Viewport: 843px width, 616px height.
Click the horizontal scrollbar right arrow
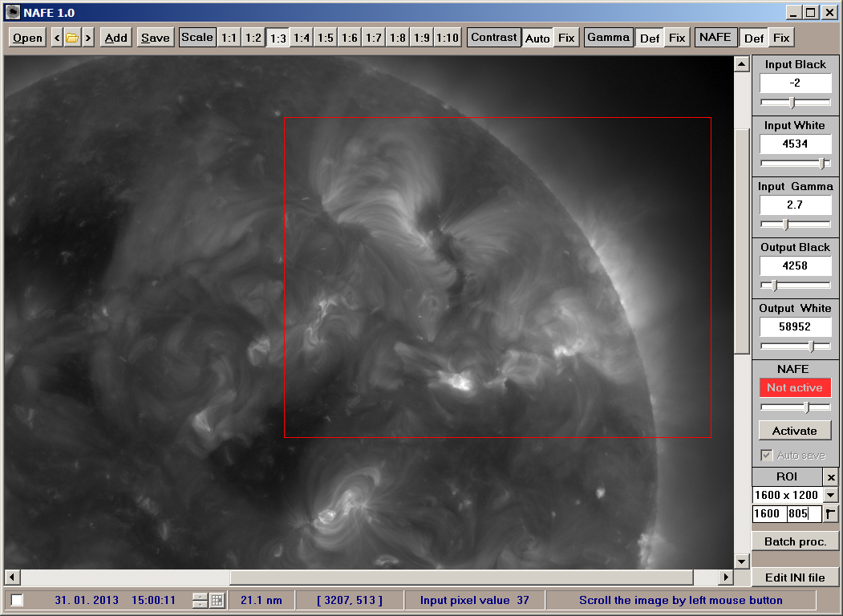[x=725, y=577]
